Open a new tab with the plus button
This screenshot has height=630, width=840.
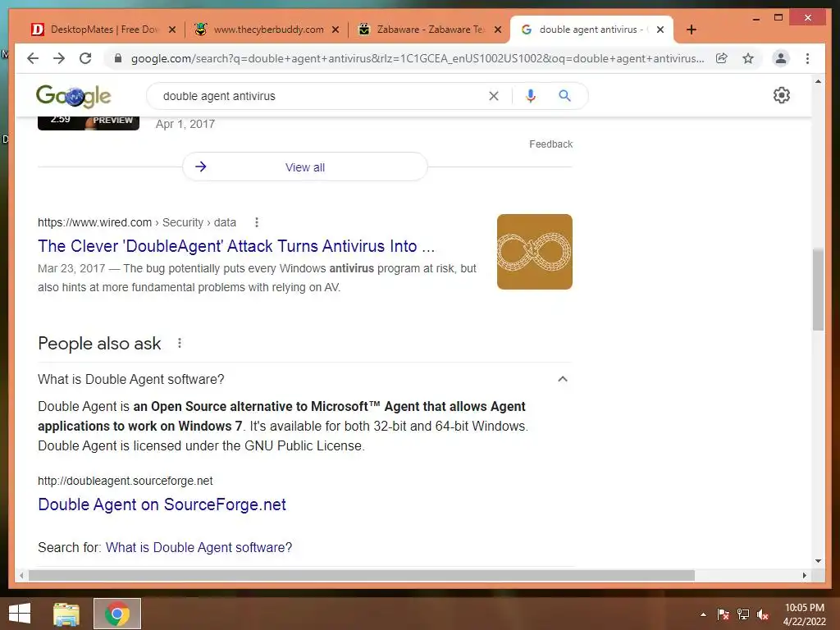[691, 30]
